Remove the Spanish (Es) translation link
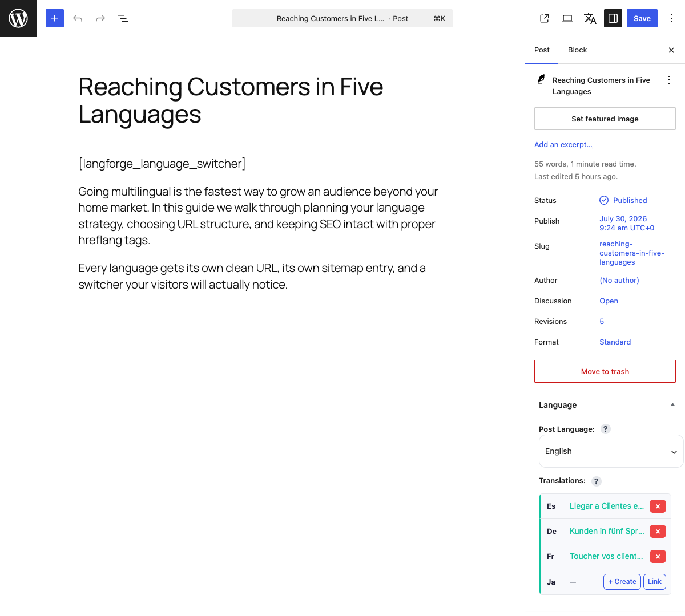Image resolution: width=685 pixels, height=616 pixels. point(658,506)
